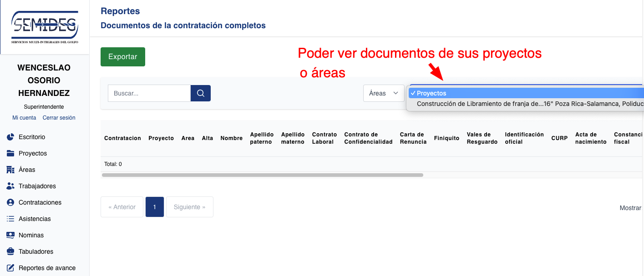The width and height of the screenshot is (644, 276).
Task: Open the Áreas filter dropdown
Action: pos(384,93)
